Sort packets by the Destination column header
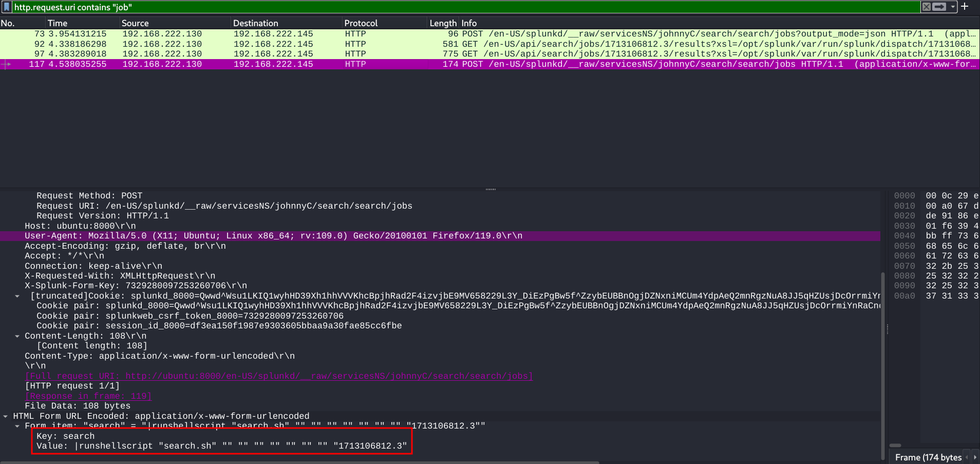The width and height of the screenshot is (980, 464). (x=255, y=23)
